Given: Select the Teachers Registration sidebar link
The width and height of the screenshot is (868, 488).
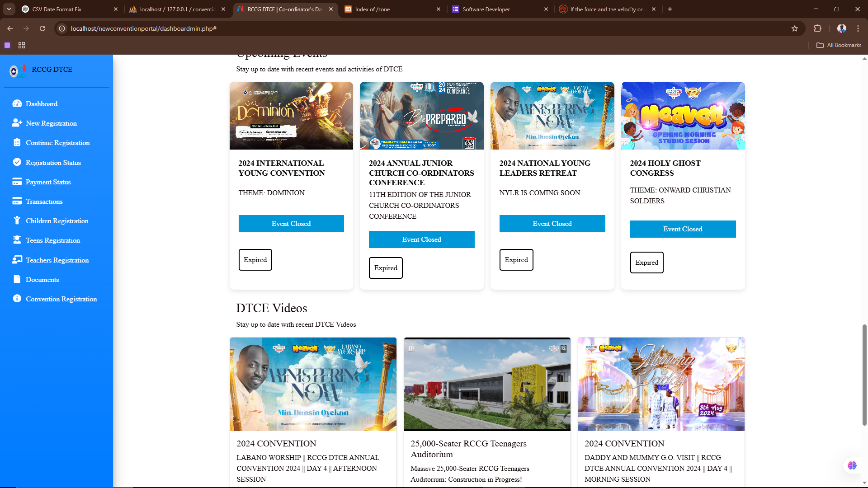Looking at the screenshot, I should (x=57, y=260).
